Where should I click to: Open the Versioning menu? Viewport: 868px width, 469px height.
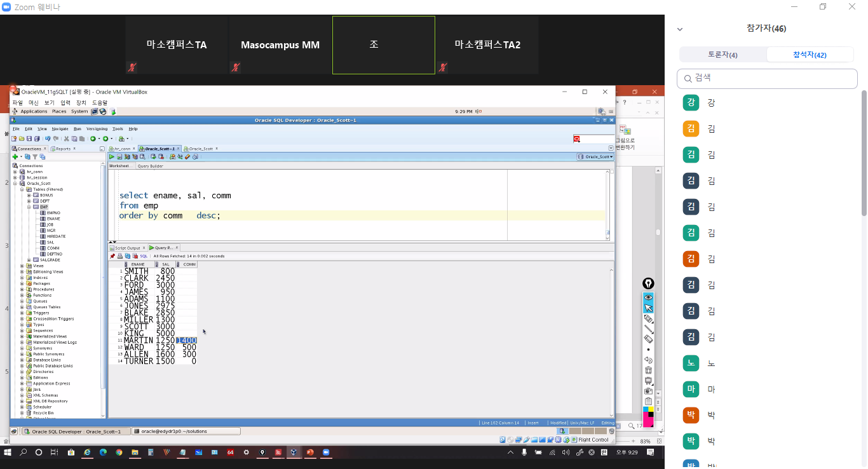pyautogui.click(x=97, y=129)
